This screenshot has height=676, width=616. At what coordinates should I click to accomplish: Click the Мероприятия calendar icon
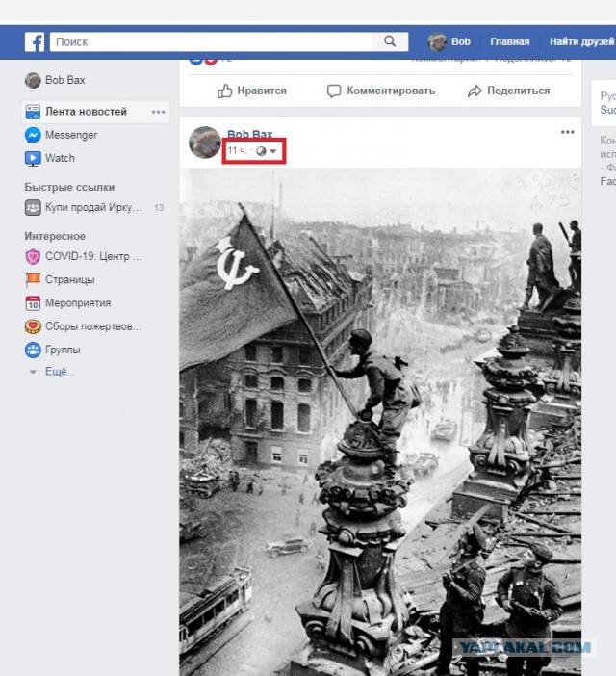33,303
